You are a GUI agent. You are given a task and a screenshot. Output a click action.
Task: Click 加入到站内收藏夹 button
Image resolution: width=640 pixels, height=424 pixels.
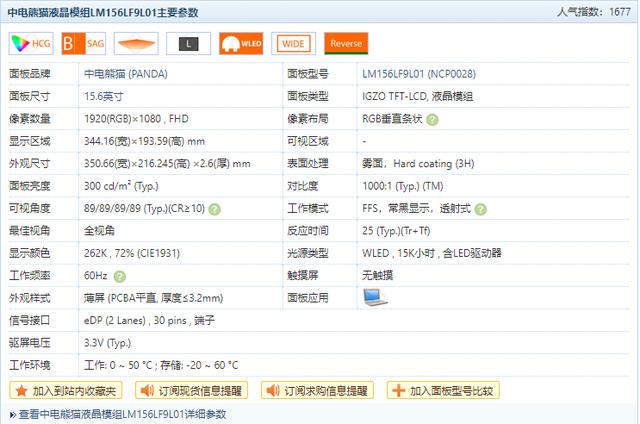(x=66, y=391)
